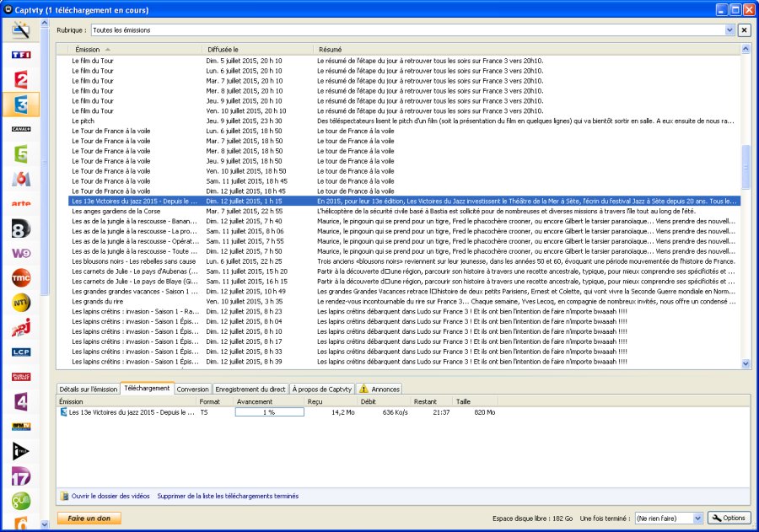Click the Gulli channel logo
Viewport: 759px width, 532px height.
pos(21,500)
